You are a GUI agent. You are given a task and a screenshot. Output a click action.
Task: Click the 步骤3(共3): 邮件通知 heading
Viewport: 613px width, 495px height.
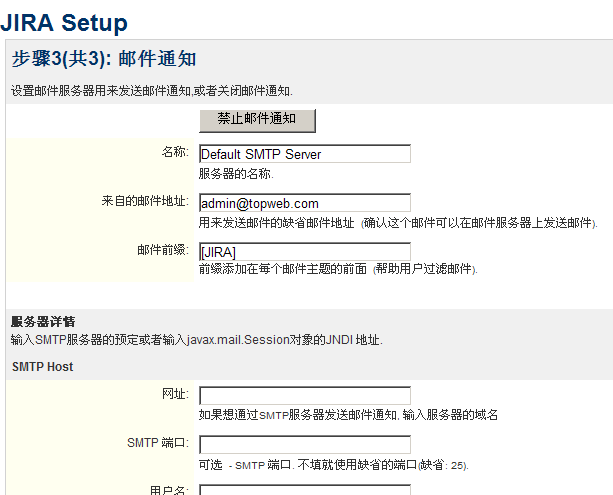pyautogui.click(x=103, y=59)
